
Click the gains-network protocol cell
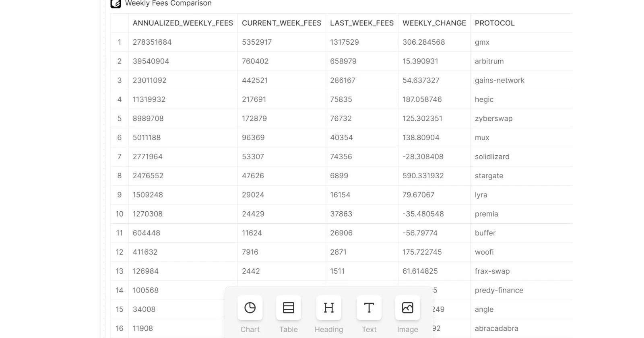click(x=500, y=80)
